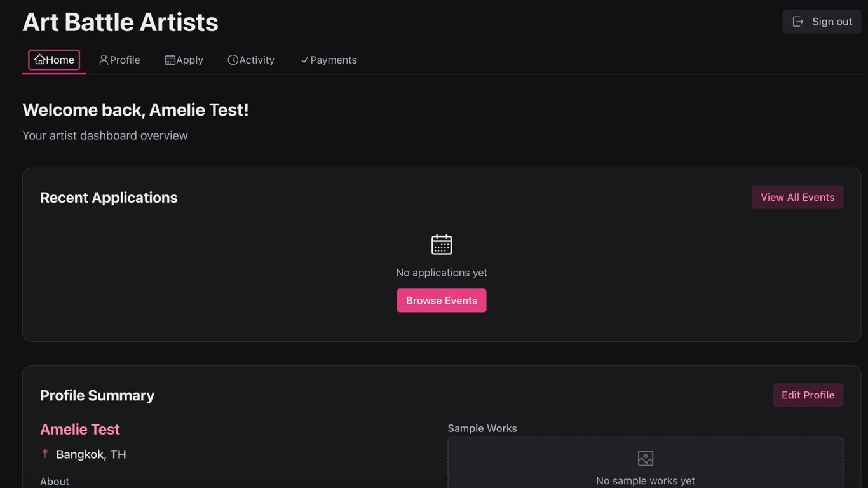Click the house icon on Home tab
The image size is (868, 488).
(40, 59)
